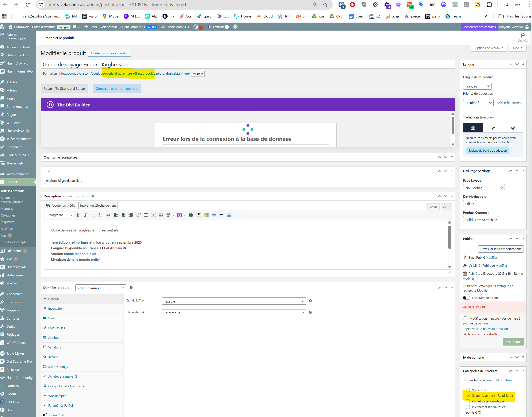Open the Variations product data tab
532x417 pixels.
tap(55, 347)
